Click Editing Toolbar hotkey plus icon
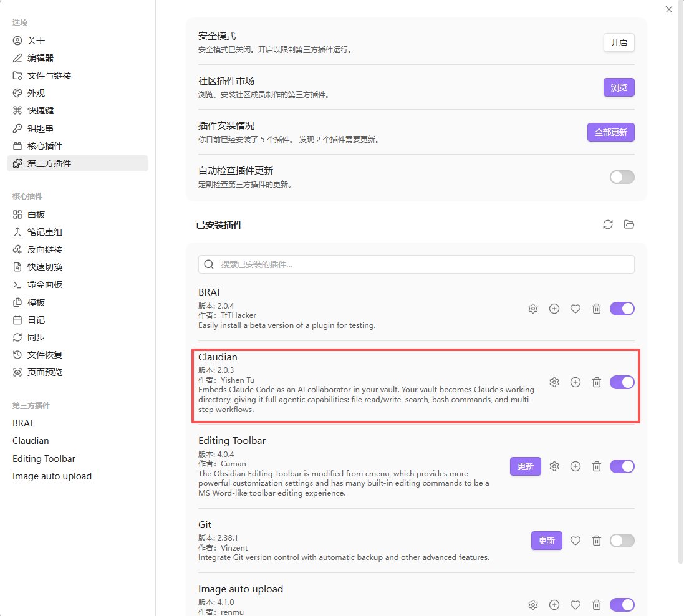 576,466
